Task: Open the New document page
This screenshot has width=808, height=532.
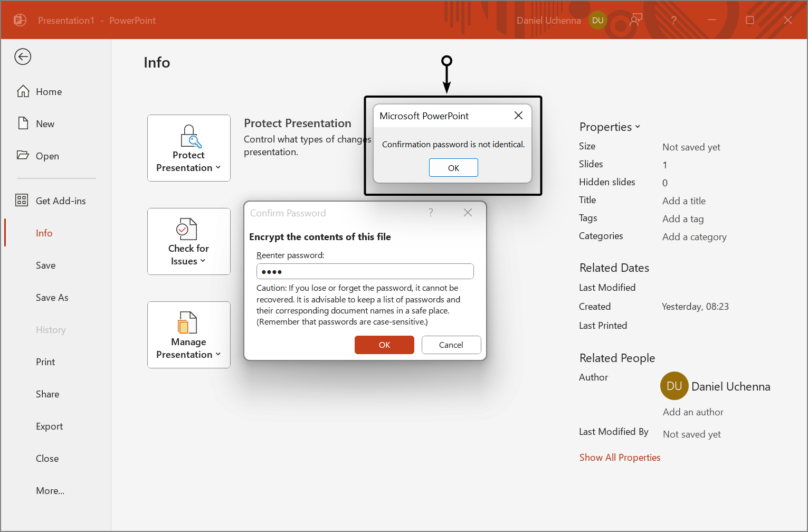Action: (x=23, y=123)
